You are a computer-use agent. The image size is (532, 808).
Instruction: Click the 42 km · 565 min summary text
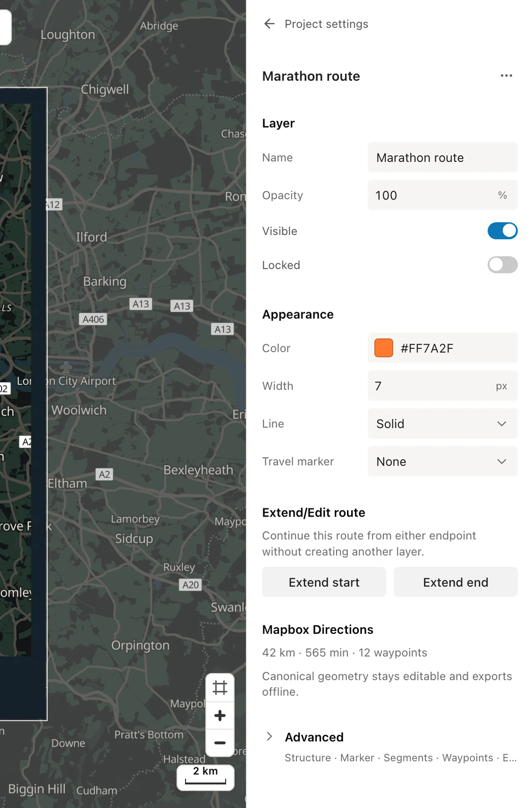(345, 653)
